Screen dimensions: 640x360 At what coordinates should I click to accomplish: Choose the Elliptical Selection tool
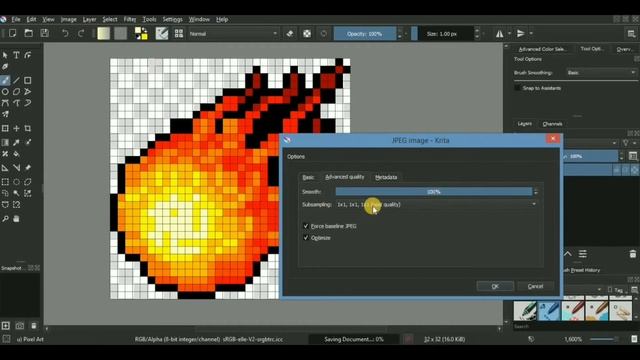pos(16,182)
